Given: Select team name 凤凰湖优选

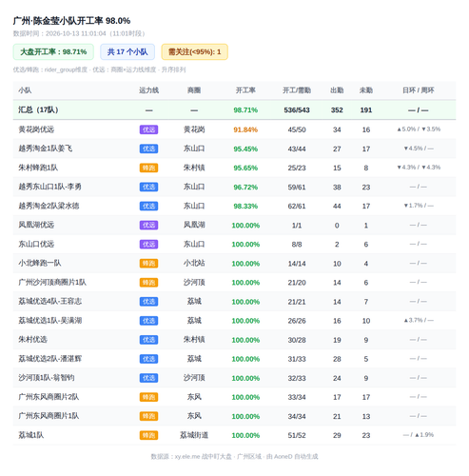Looking at the screenshot, I should [x=36, y=225].
